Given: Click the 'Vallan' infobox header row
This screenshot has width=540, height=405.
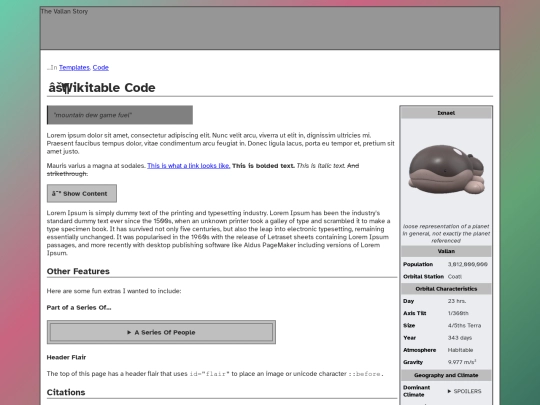Looking at the screenshot, I should (x=446, y=251).
